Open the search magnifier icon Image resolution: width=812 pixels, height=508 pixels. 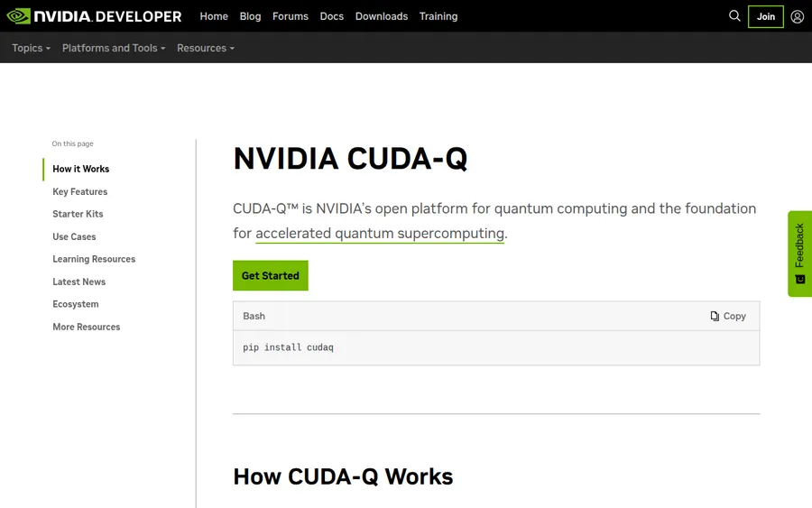coord(734,16)
